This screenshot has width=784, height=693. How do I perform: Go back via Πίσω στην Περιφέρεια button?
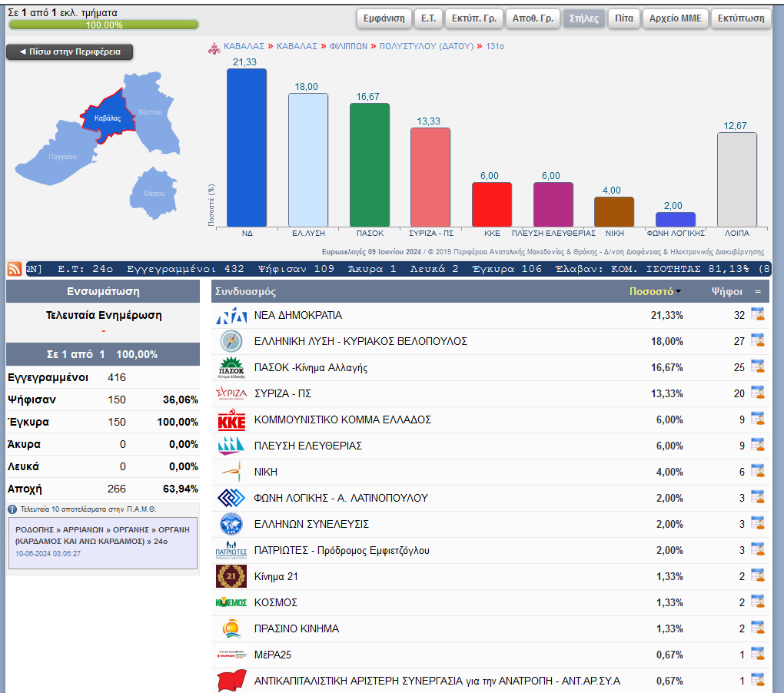click(x=69, y=52)
